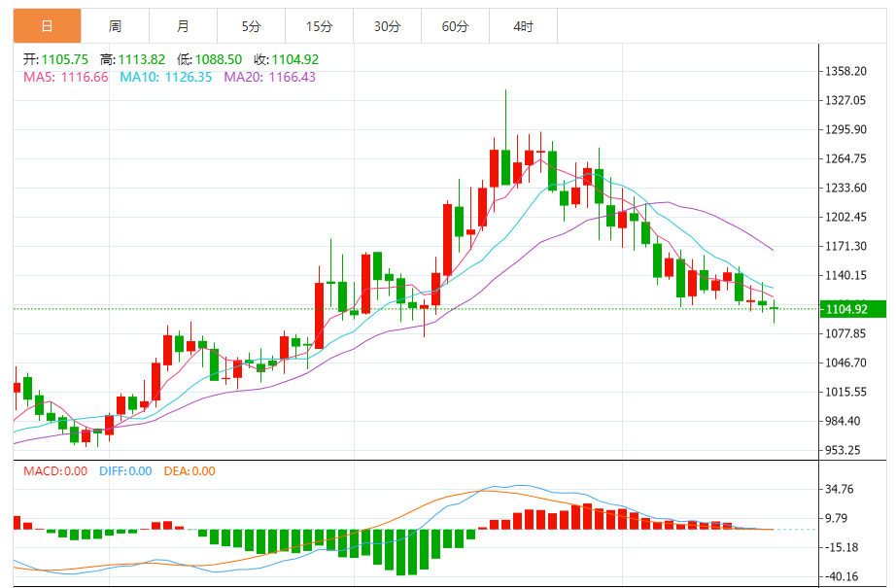Image resolution: width=896 pixels, height=588 pixels.
Task: Click the MACD: 0.00 label
Action: pos(54,471)
